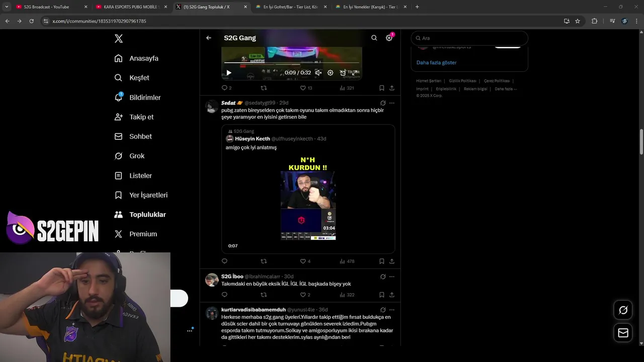The image size is (644, 362).
Task: Reply to Sedat's post
Action: [224, 261]
